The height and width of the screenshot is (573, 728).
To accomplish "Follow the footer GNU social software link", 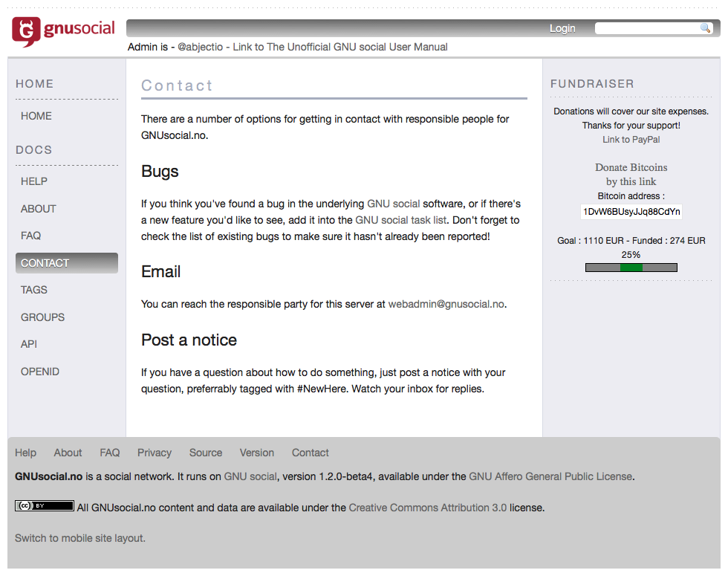I will coord(250,476).
